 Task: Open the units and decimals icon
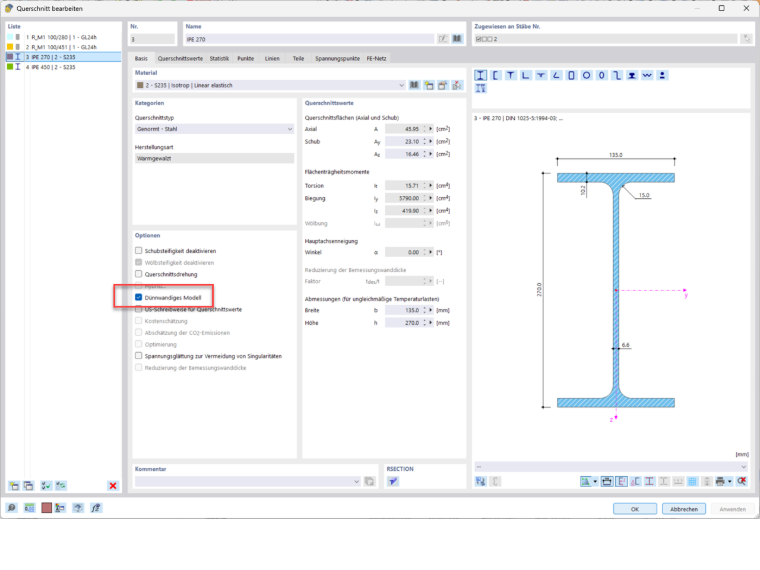(x=30, y=508)
